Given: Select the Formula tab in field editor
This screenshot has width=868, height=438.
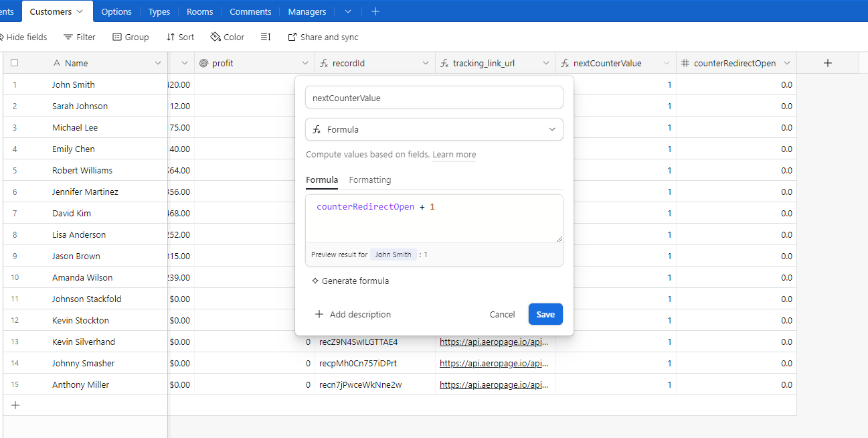Looking at the screenshot, I should pyautogui.click(x=322, y=179).
